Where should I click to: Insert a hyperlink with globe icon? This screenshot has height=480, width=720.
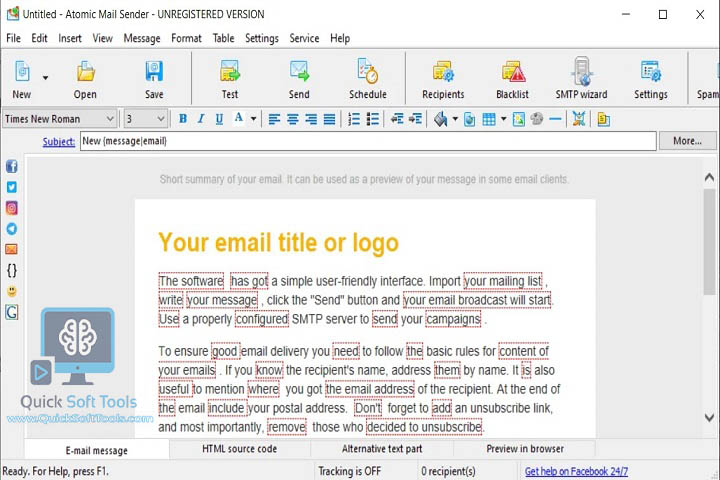pyautogui.click(x=469, y=120)
